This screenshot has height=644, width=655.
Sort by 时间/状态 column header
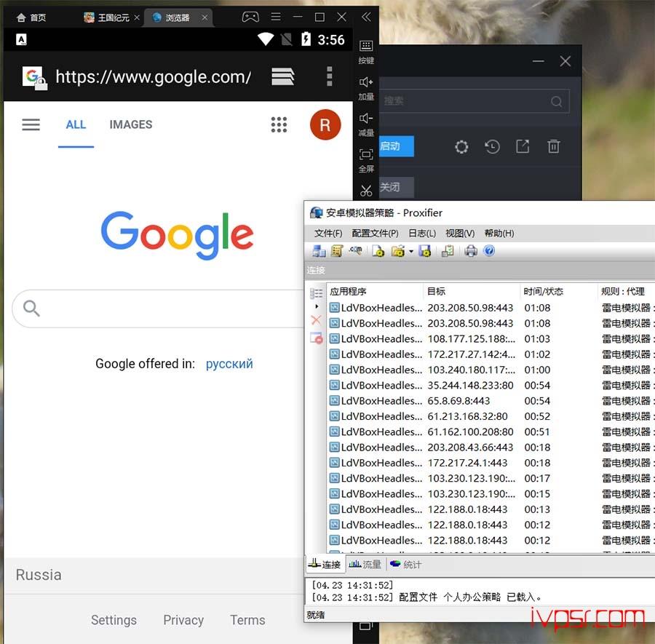click(x=558, y=291)
